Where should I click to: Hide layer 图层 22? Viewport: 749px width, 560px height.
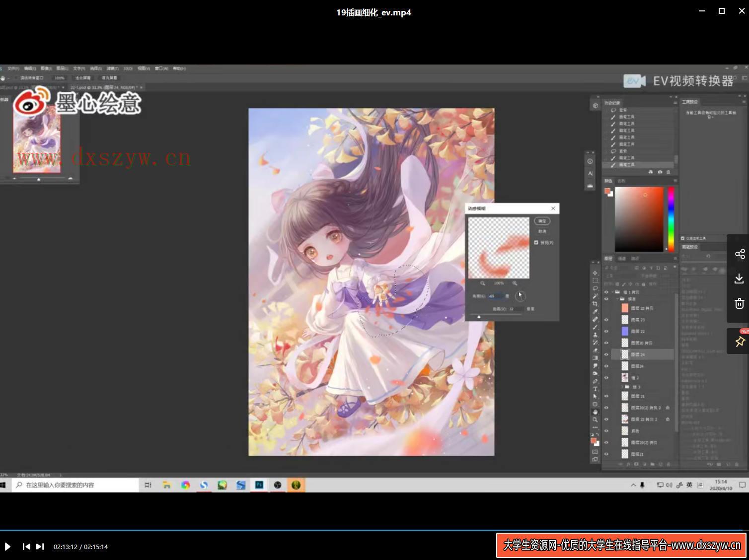pos(606,331)
